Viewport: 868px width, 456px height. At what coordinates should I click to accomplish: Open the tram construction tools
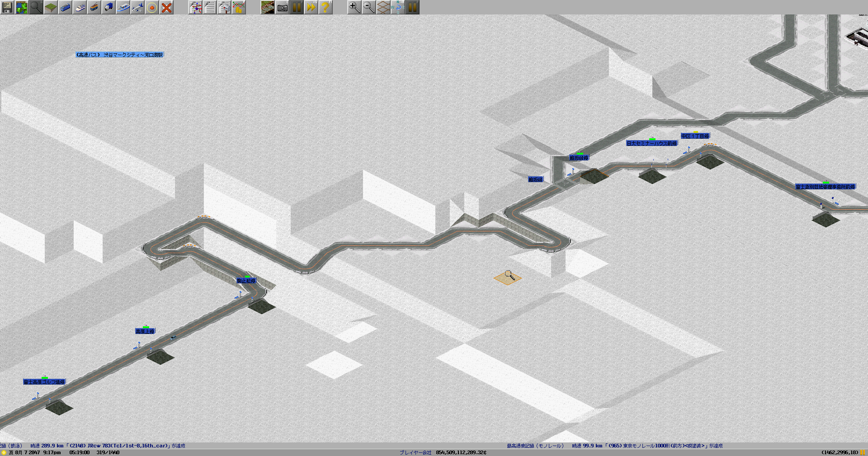(x=94, y=7)
